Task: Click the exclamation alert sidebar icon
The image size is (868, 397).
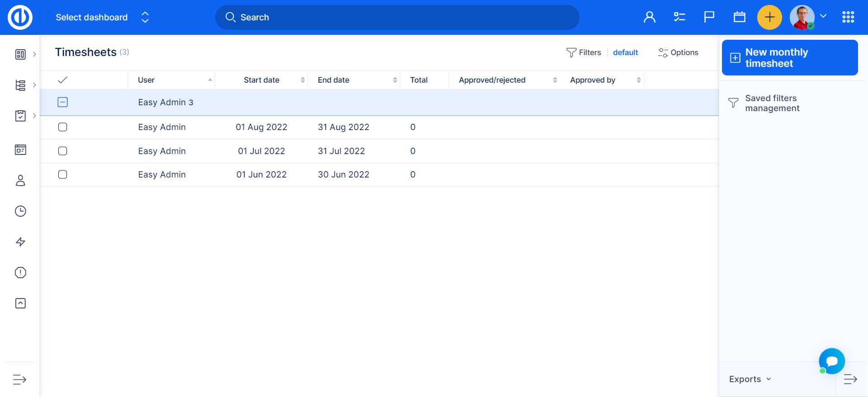Action: click(20, 273)
